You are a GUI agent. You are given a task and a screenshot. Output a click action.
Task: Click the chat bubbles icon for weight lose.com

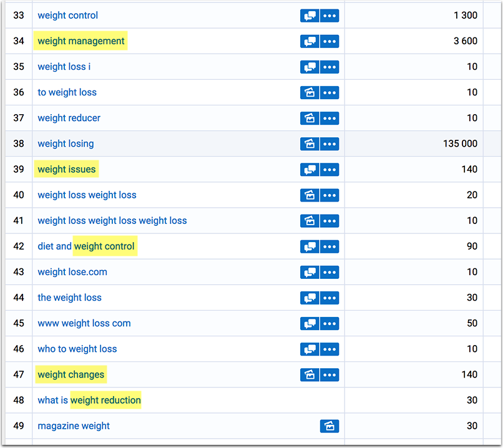coord(310,272)
